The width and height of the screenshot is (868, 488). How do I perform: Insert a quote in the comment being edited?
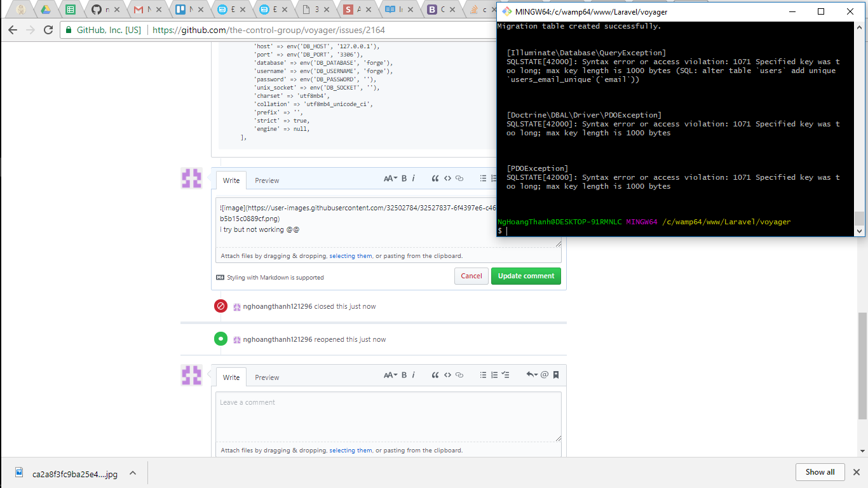point(435,178)
